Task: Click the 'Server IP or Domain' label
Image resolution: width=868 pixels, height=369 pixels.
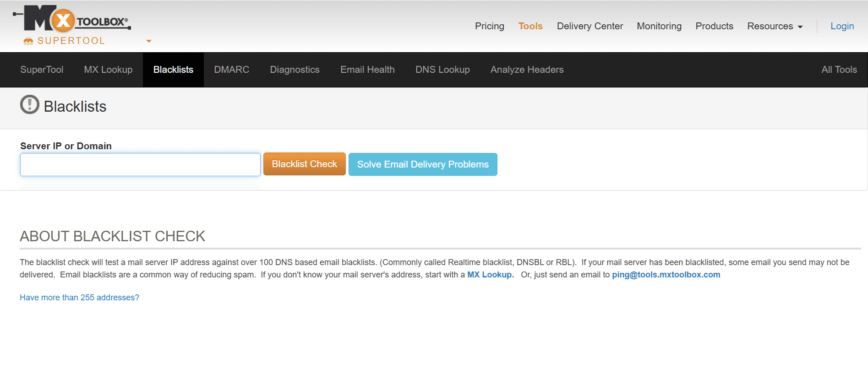Action: pos(66,146)
